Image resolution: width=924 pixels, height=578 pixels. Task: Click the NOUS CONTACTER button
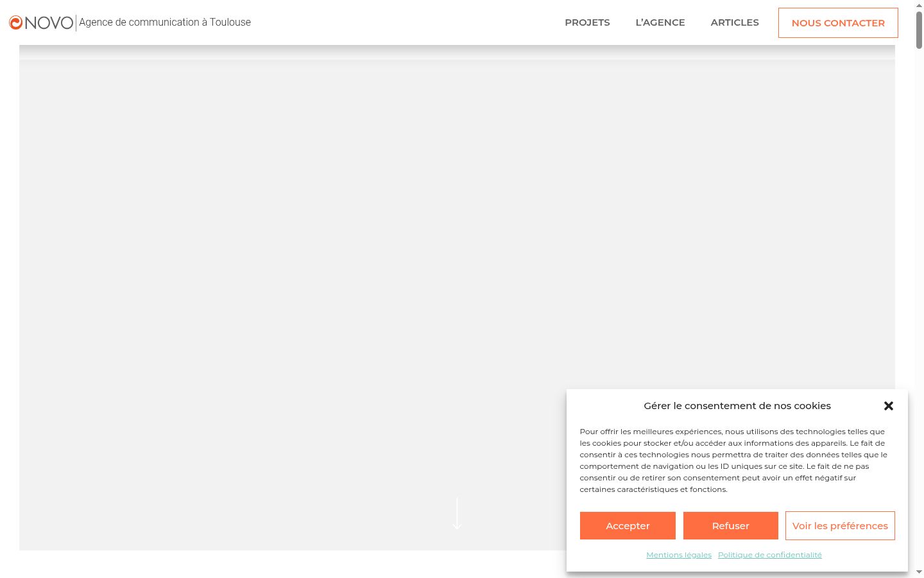838,22
